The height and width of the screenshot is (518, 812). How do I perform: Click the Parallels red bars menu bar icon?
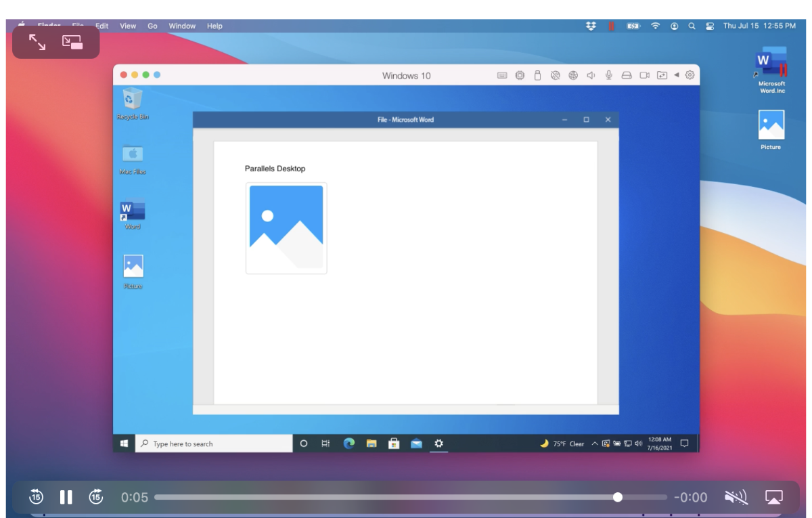[611, 26]
